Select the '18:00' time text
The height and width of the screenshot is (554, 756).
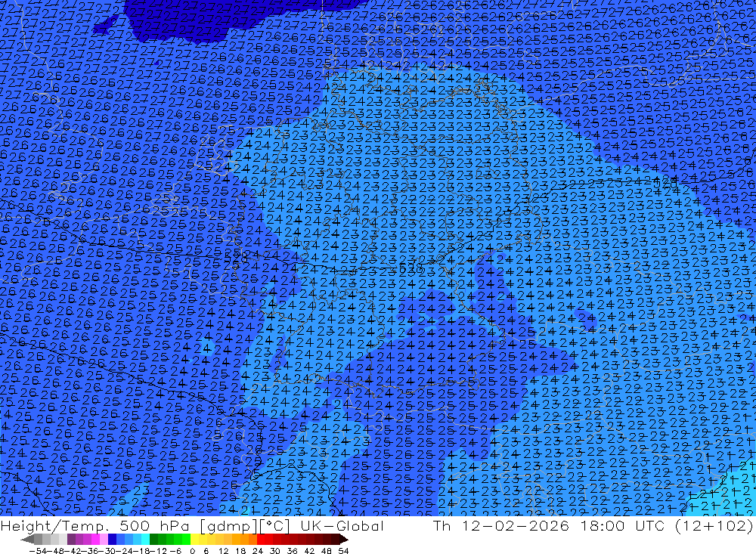click(x=603, y=526)
